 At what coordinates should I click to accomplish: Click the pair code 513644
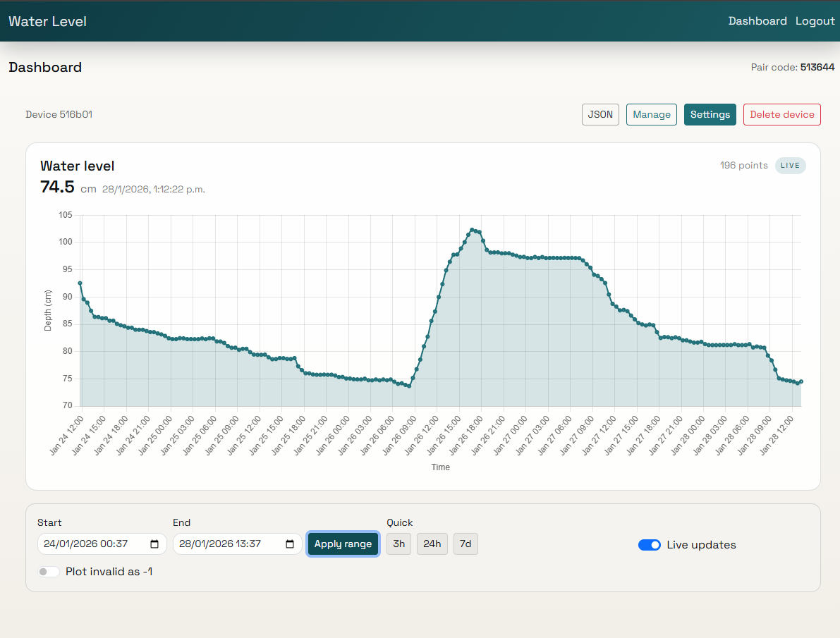pos(817,67)
